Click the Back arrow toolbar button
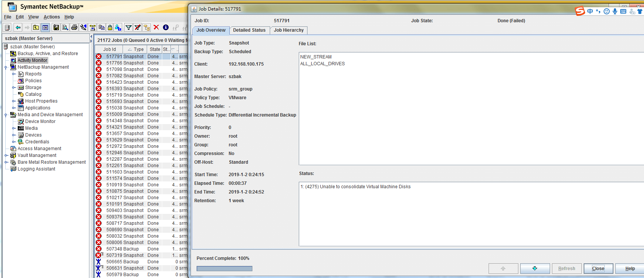This screenshot has width=644, height=278. pos(18,28)
